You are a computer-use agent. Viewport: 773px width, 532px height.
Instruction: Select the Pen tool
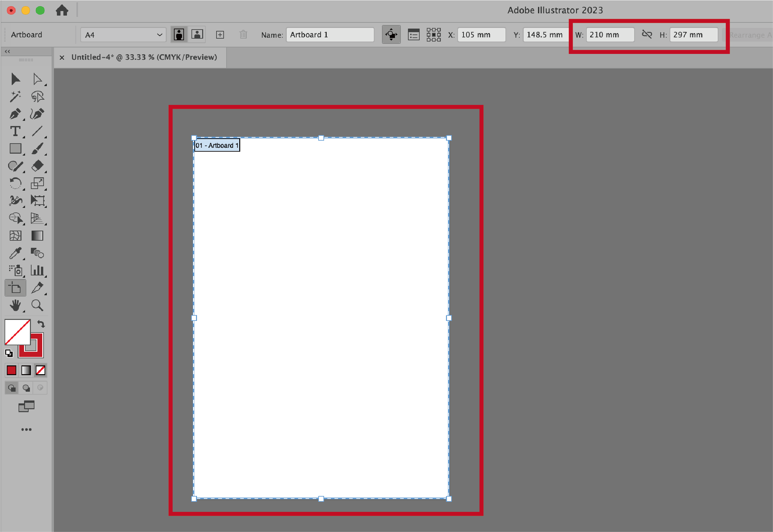tap(15, 114)
